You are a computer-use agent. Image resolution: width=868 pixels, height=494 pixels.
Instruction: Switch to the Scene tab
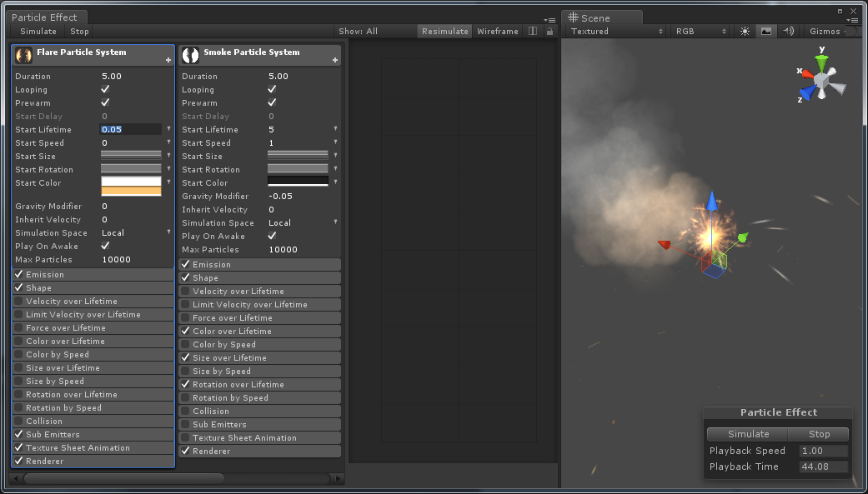tap(602, 17)
